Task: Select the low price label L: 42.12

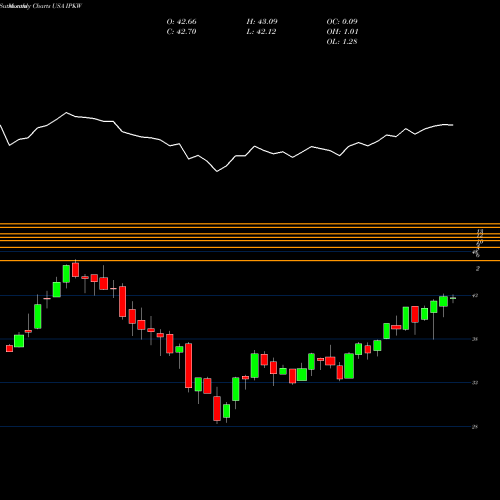Action: coord(261,32)
